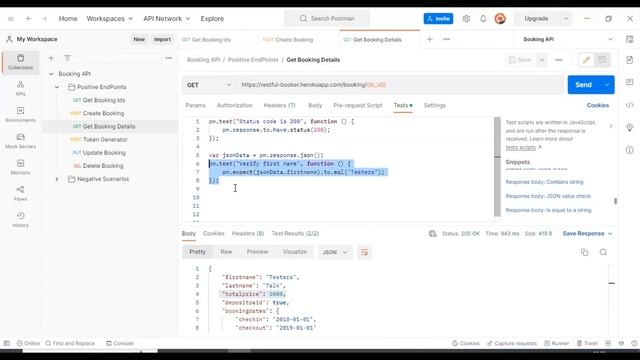Open the Cookies link beside the request tabs
Image resolution: width=640 pixels, height=360 pixels.
pos(598,105)
